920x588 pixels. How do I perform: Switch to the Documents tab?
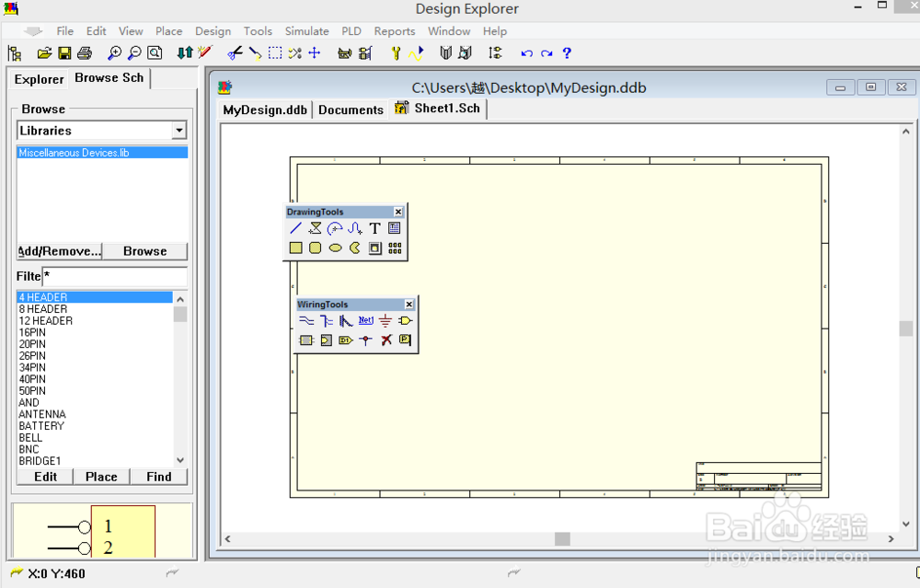pyautogui.click(x=351, y=110)
